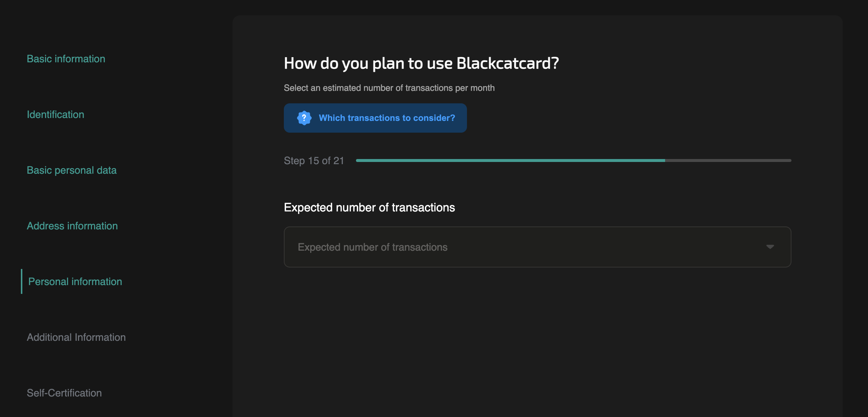Open Additional Information section
This screenshot has height=417, width=868.
point(76,337)
